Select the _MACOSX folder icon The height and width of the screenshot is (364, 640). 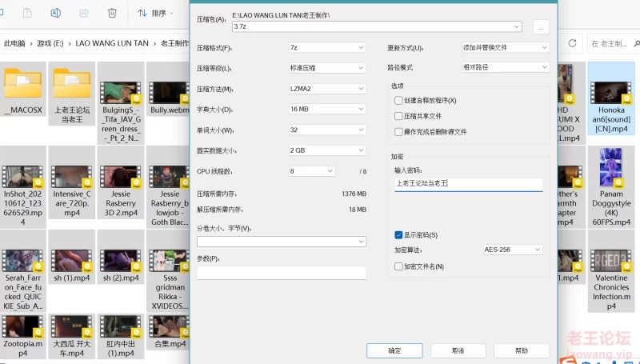click(x=23, y=83)
